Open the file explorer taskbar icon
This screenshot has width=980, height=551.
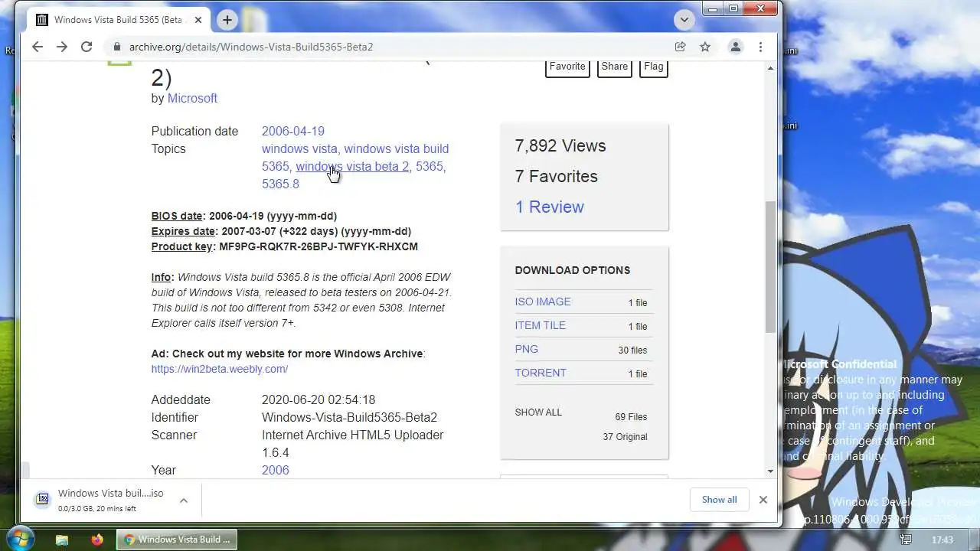62,540
